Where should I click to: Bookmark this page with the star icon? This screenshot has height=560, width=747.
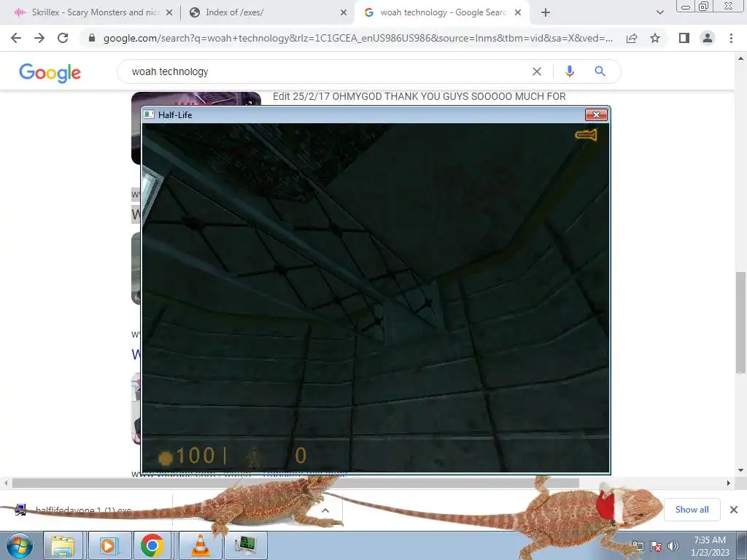pyautogui.click(x=656, y=38)
